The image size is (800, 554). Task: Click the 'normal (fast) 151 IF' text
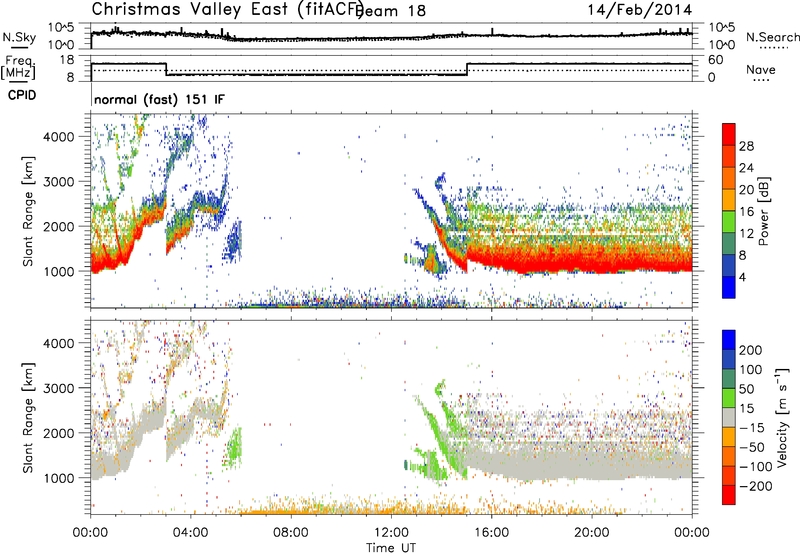(x=159, y=99)
